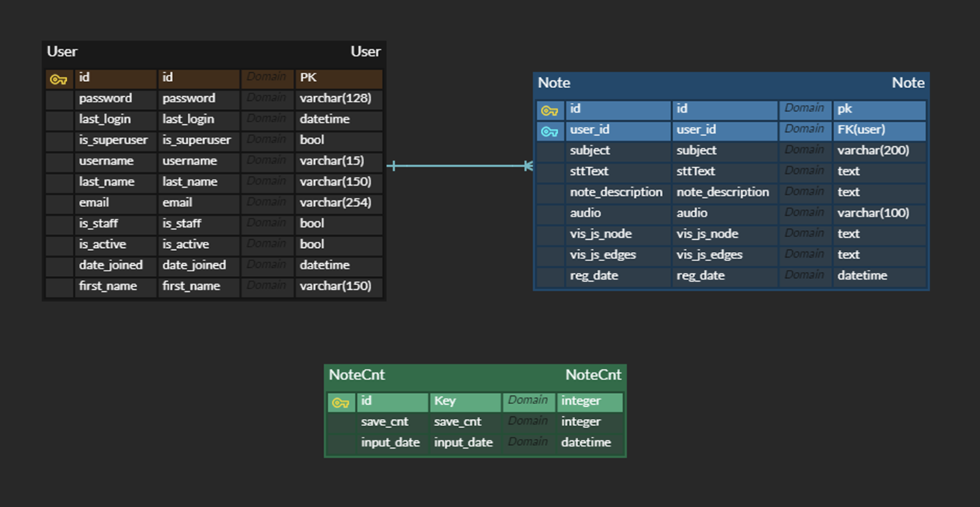Select datetime type in the date_joined row
This screenshot has width=980, height=507.
(x=339, y=265)
